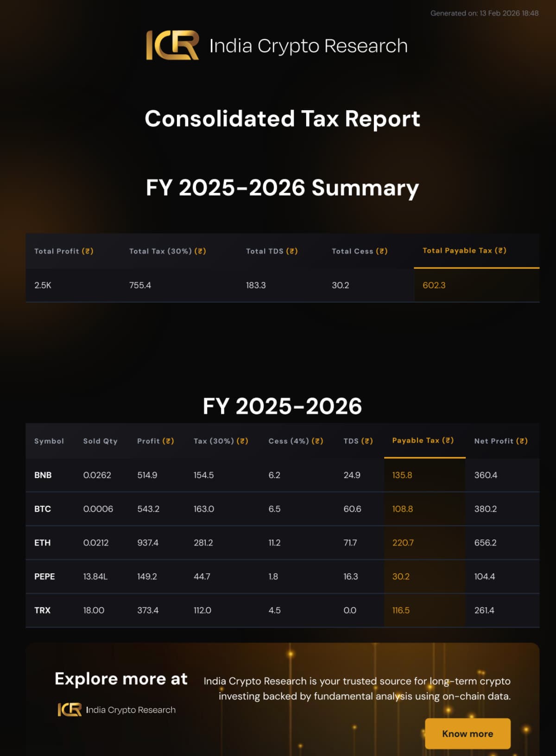The image size is (556, 756).
Task: Click the ICR logo in header
Action: click(x=172, y=45)
